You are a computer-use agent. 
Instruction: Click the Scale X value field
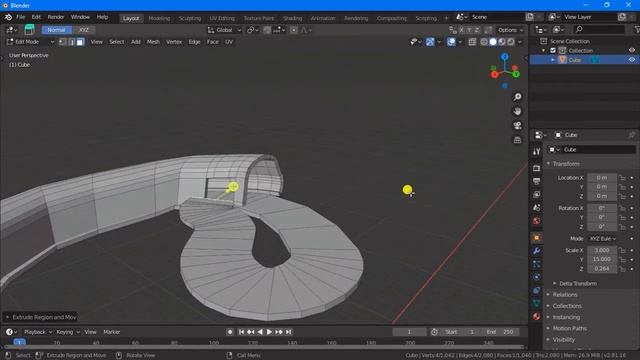point(602,250)
